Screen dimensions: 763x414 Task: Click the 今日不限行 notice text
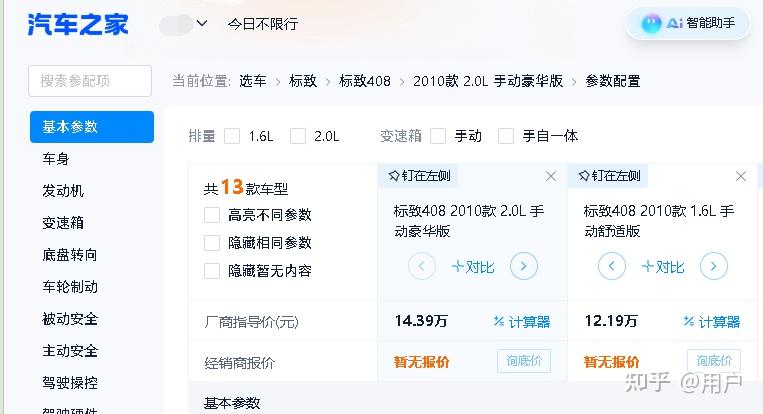coord(263,24)
